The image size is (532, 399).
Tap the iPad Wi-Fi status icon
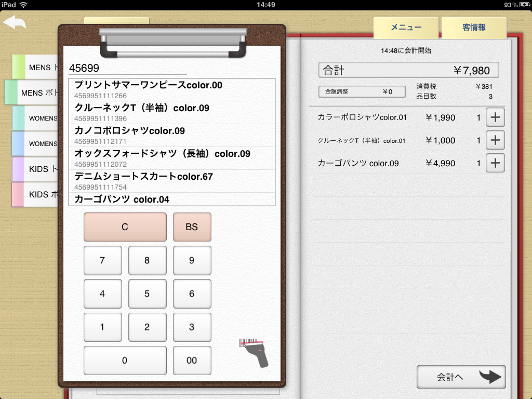coord(23,5)
